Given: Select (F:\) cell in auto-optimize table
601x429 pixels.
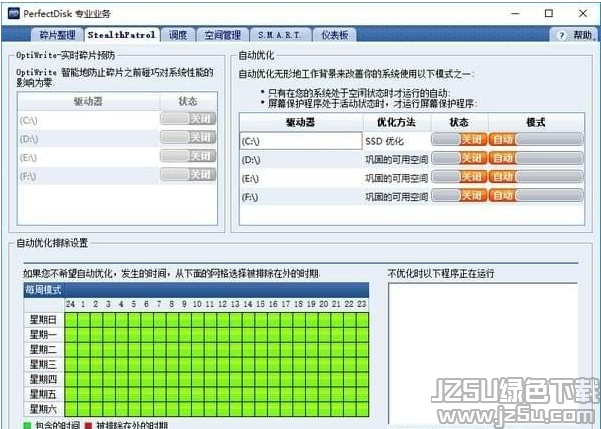Looking at the screenshot, I should click(x=300, y=197).
